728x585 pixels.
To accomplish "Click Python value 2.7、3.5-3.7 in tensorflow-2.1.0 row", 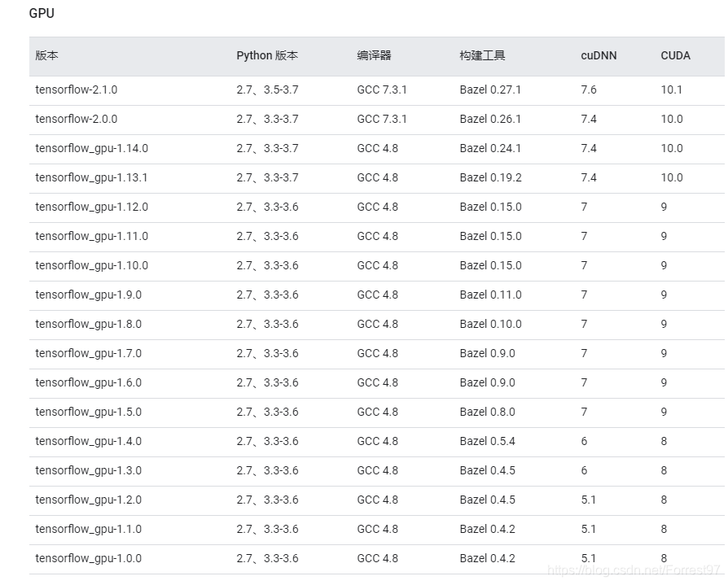I will [x=267, y=89].
